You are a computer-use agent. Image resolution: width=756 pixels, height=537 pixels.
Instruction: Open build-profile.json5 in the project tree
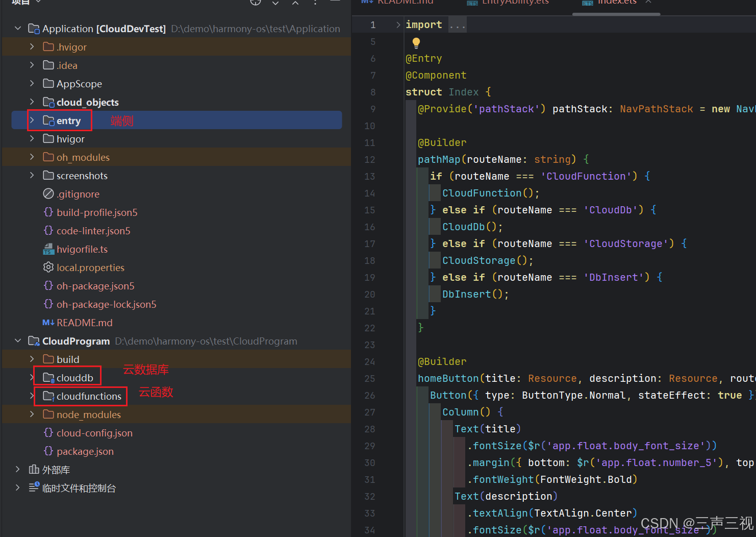[97, 212]
